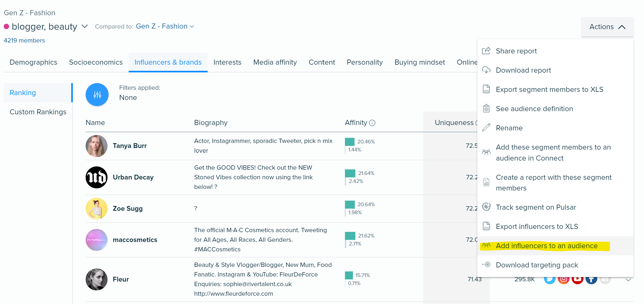This screenshot has width=644, height=304.
Task: Open the Zoe Sugg name link
Action: point(128,208)
